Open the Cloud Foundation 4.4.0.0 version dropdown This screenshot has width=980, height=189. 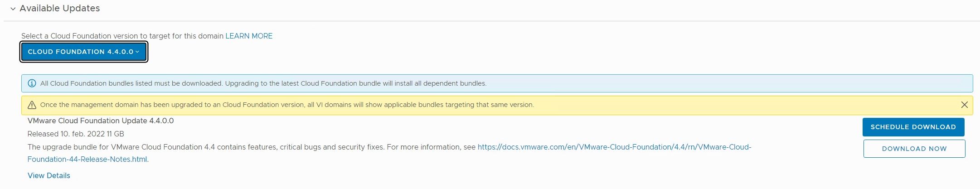[x=84, y=52]
